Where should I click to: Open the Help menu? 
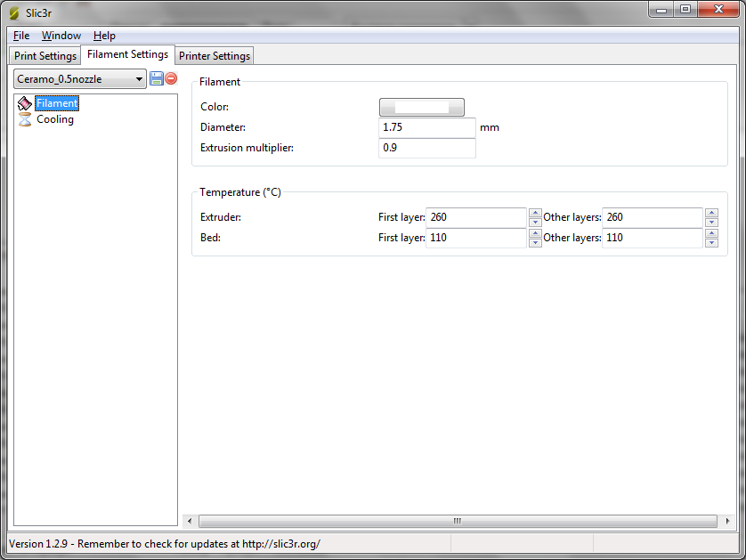[x=104, y=36]
